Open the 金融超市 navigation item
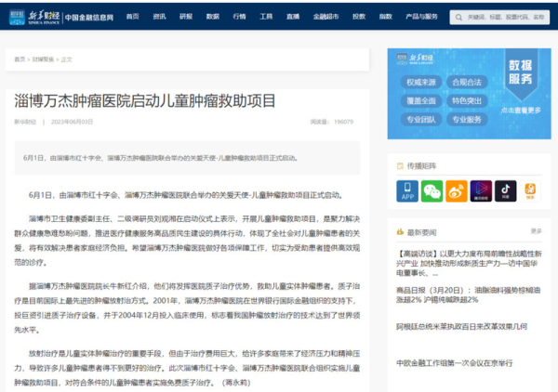This screenshot has width=558, height=392. point(325,17)
